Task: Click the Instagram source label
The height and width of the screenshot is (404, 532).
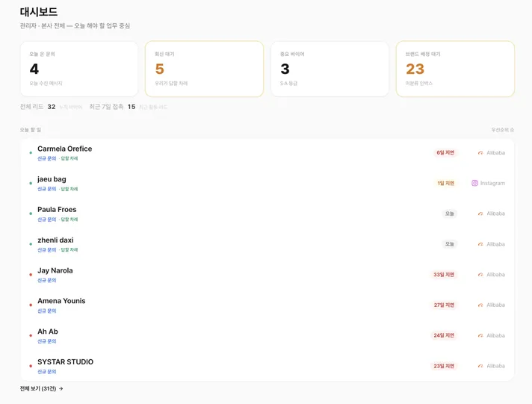Action: coord(492,183)
